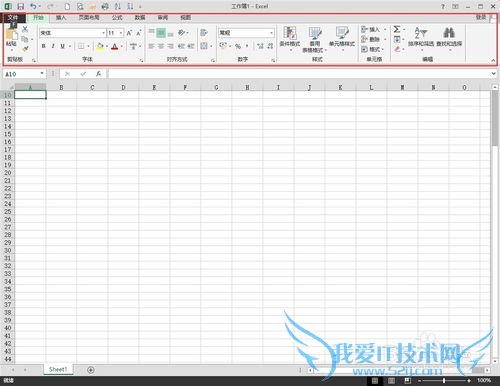Switch to the Formulas tab
Image resolution: width=500 pixels, height=386 pixels.
click(117, 18)
